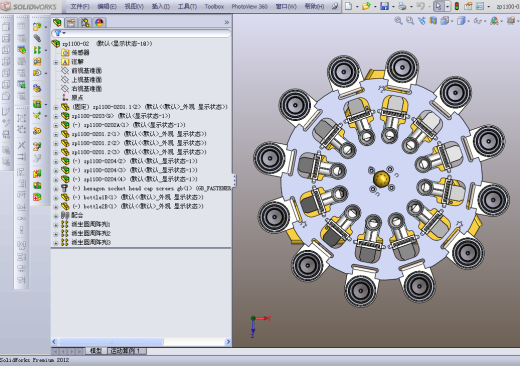Image resolution: width=520 pixels, height=366 pixels.
Task: Click the Print icon
Action: (x=402, y=6)
